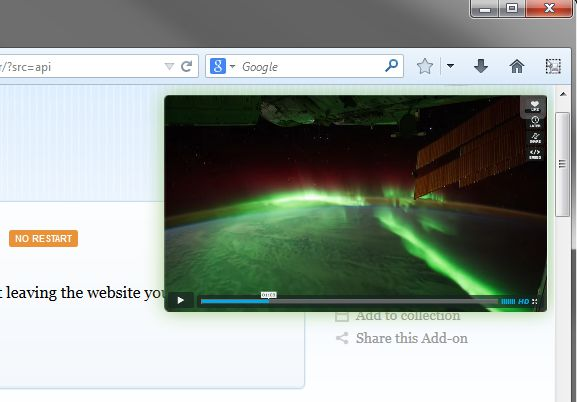Click the vertical scrollbar thumb
Viewport: 577px width, 402px height.
pyautogui.click(x=562, y=164)
